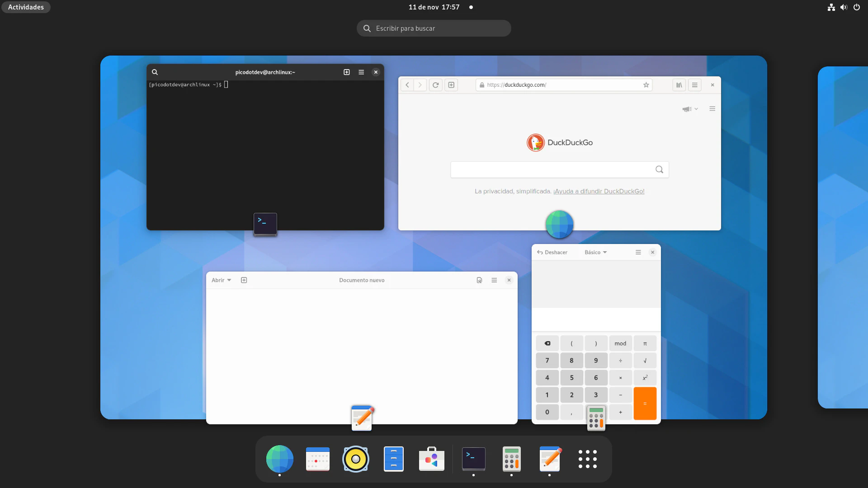Viewport: 868px width, 488px height.
Task: Reload the DuckDuckGo page
Action: (435, 85)
